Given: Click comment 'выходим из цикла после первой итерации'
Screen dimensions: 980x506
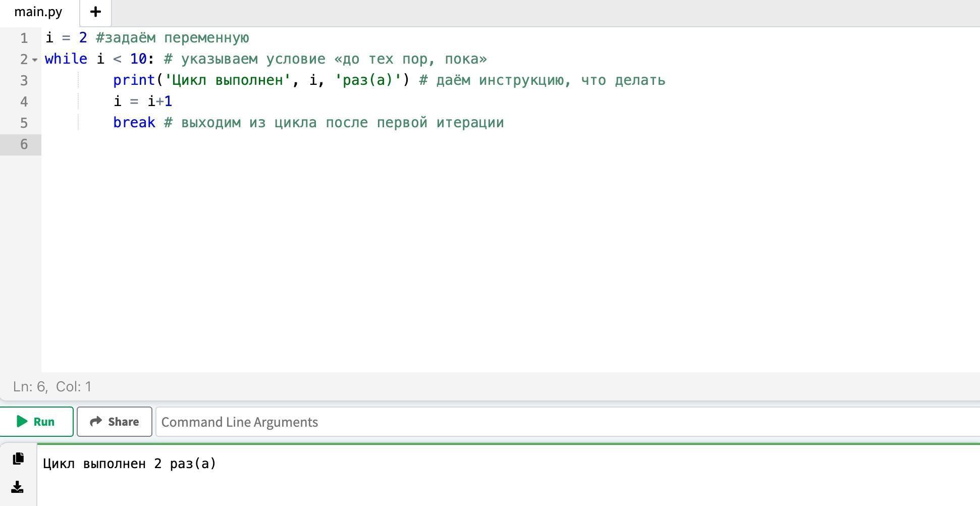Looking at the screenshot, I should click(x=343, y=123).
